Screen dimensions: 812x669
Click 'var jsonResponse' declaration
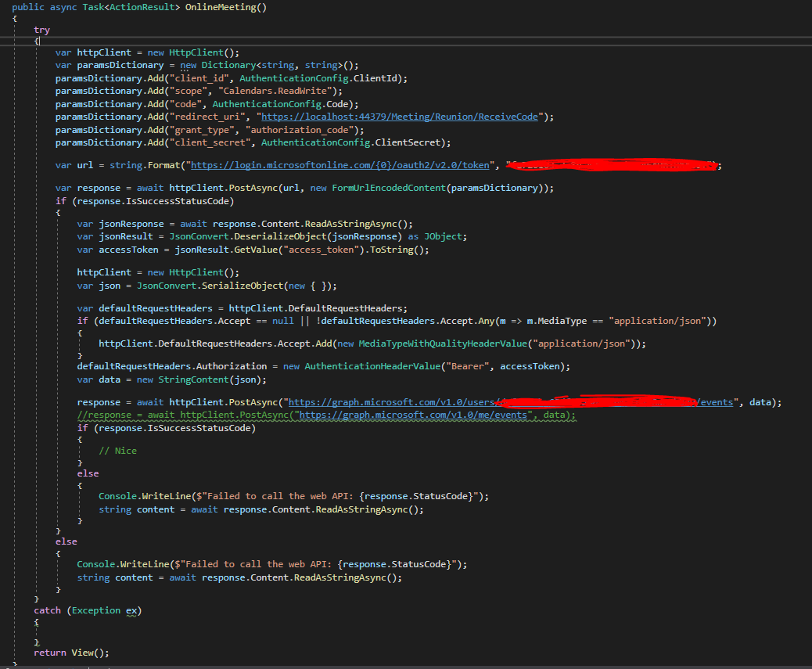coord(120,225)
